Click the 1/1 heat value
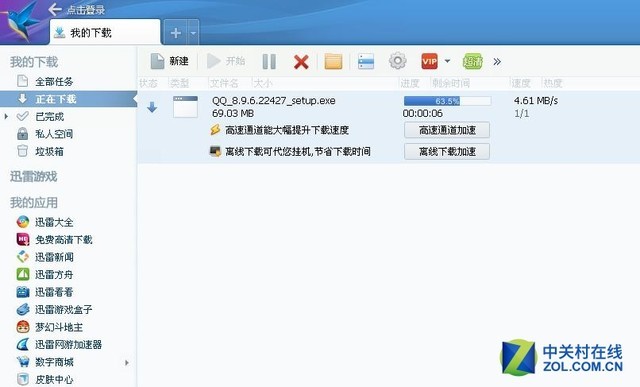 point(521,113)
